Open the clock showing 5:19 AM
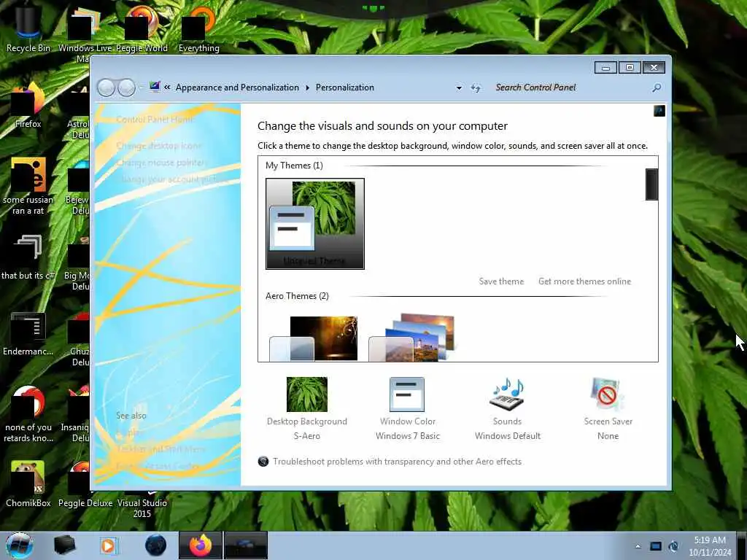Image resolution: width=747 pixels, height=560 pixels. coord(710,546)
